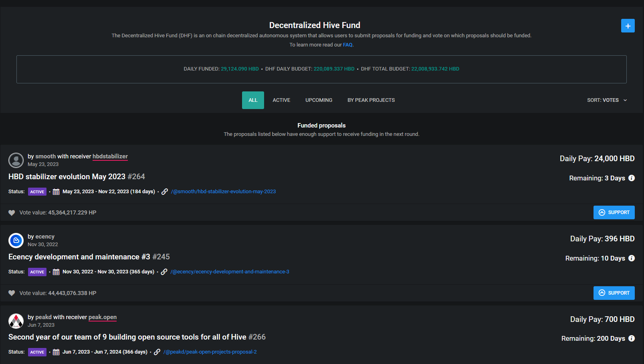The height and width of the screenshot is (364, 644).
Task: Open the hbdstabilizer receiver link
Action: [x=110, y=156]
